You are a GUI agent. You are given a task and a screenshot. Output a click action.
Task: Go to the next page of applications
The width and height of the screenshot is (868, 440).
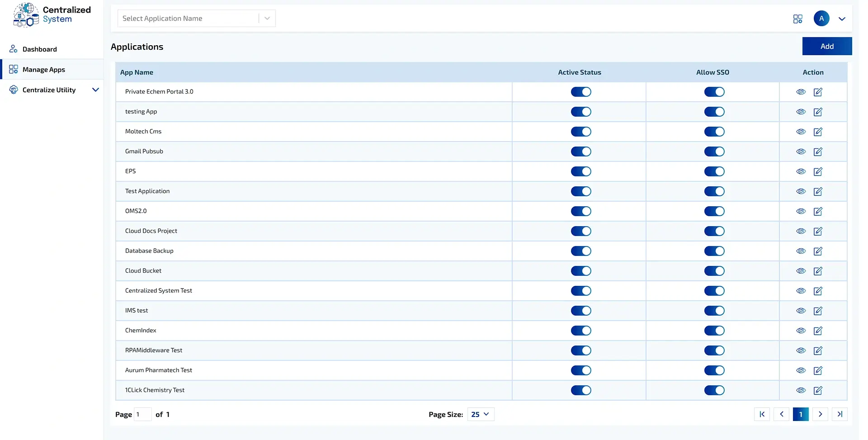coord(820,414)
